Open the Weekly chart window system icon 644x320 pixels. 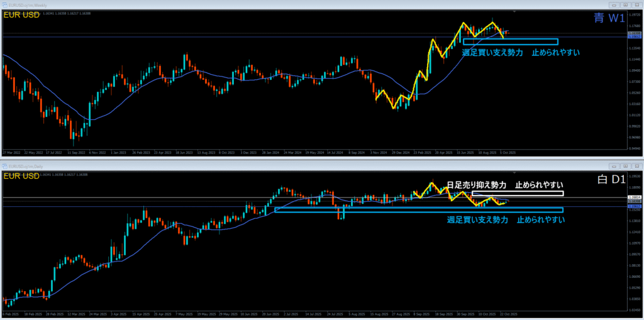pos(5,5)
